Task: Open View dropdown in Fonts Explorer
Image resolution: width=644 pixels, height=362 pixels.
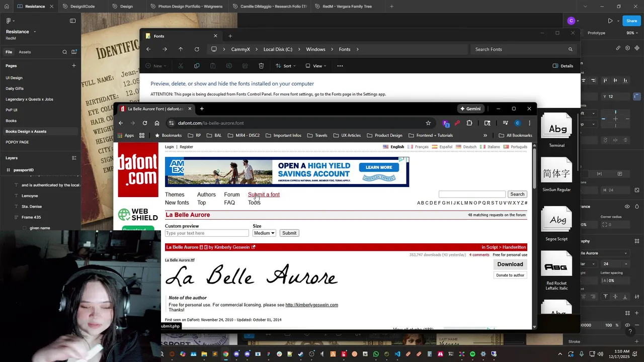Action: coord(316,66)
